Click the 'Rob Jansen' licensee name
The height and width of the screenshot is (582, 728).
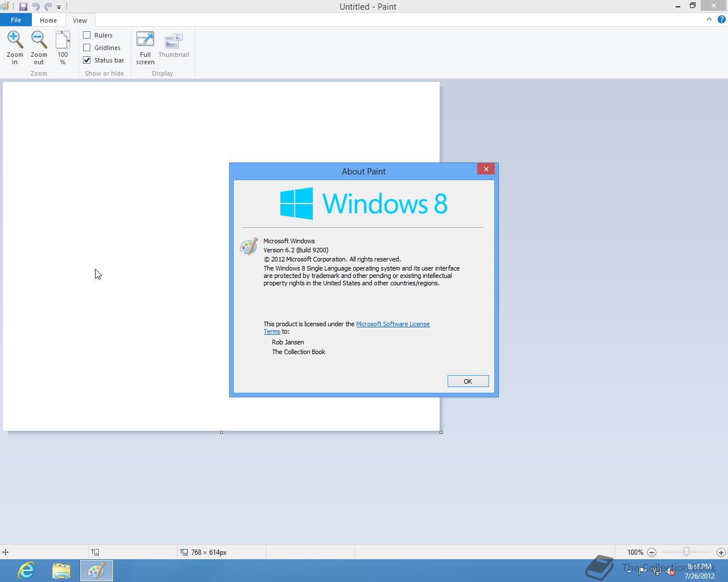tap(288, 342)
